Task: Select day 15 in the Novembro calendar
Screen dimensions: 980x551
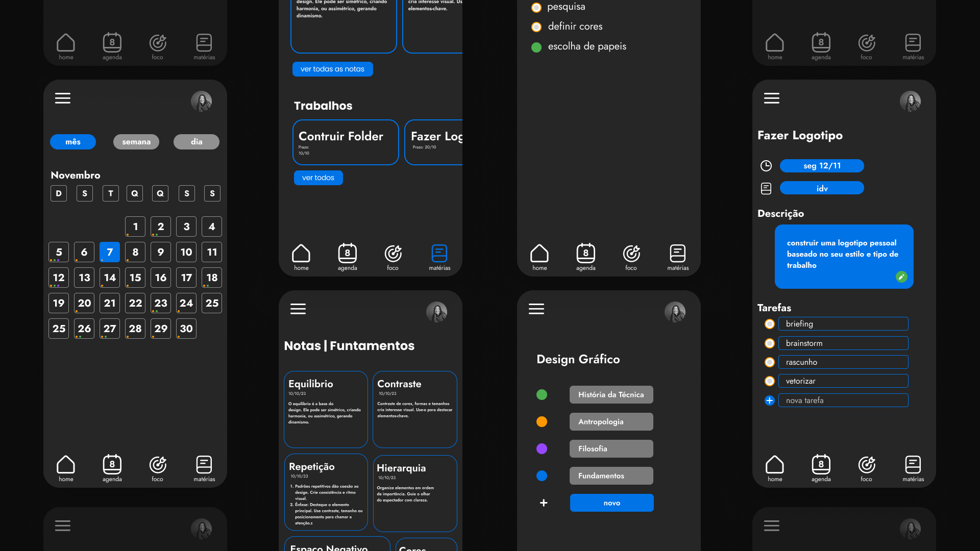Action: (135, 278)
